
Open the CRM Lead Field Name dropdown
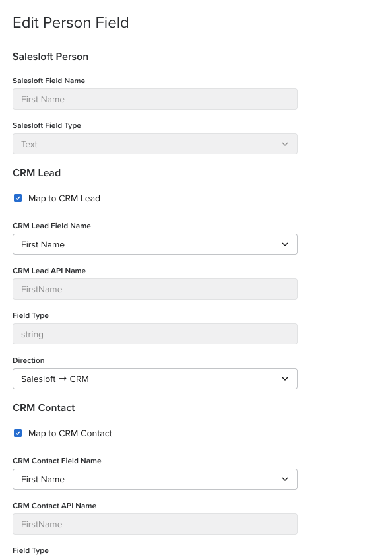155,244
